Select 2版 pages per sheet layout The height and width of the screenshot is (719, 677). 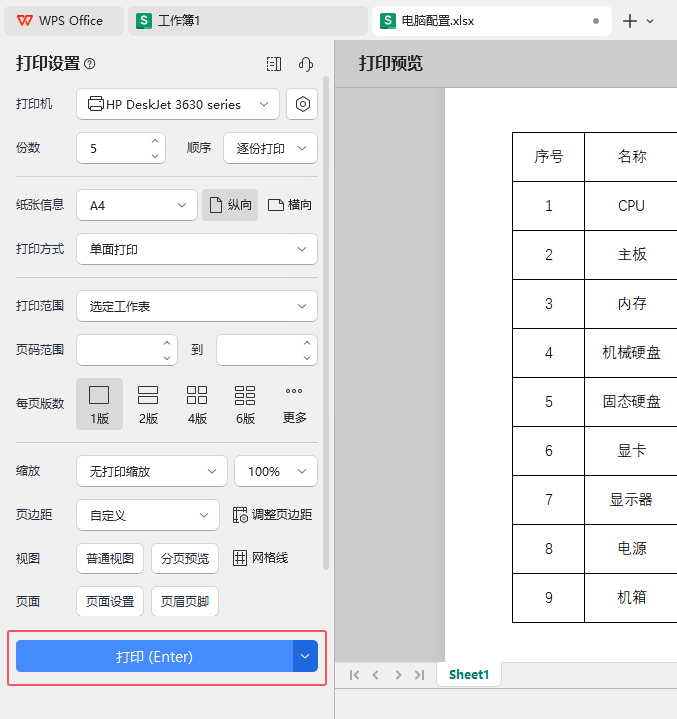[148, 404]
